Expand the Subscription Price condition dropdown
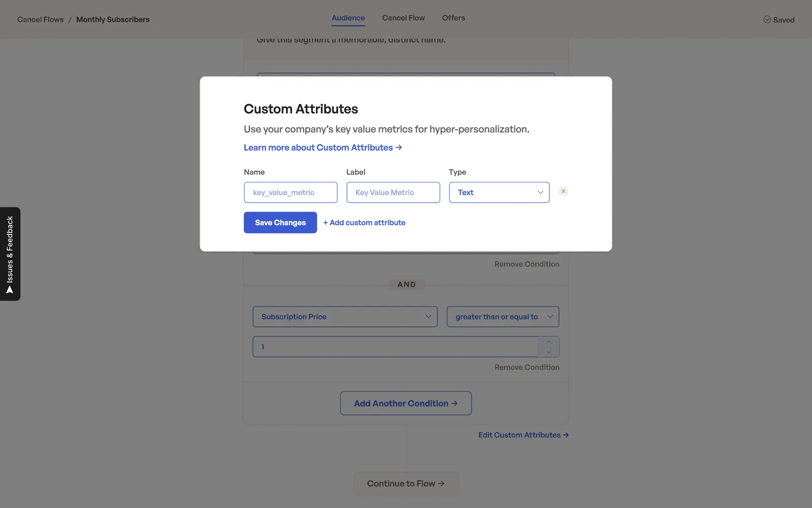Screen dimensions: 812x508 click(345, 317)
